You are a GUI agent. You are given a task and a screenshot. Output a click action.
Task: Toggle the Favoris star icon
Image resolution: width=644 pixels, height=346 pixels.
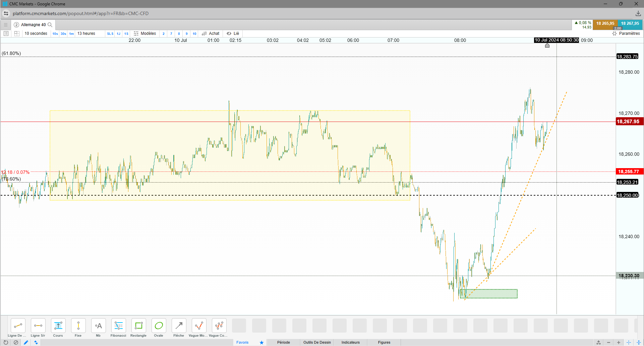coord(261,342)
